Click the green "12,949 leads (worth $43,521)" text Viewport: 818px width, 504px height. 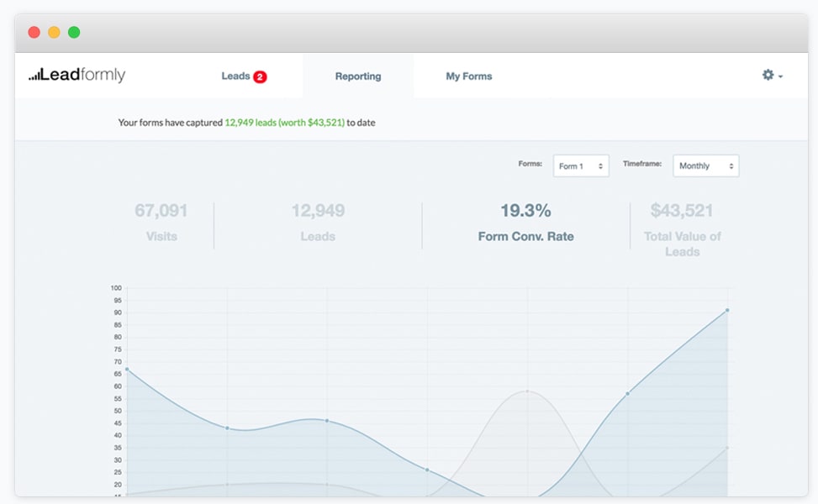click(284, 123)
